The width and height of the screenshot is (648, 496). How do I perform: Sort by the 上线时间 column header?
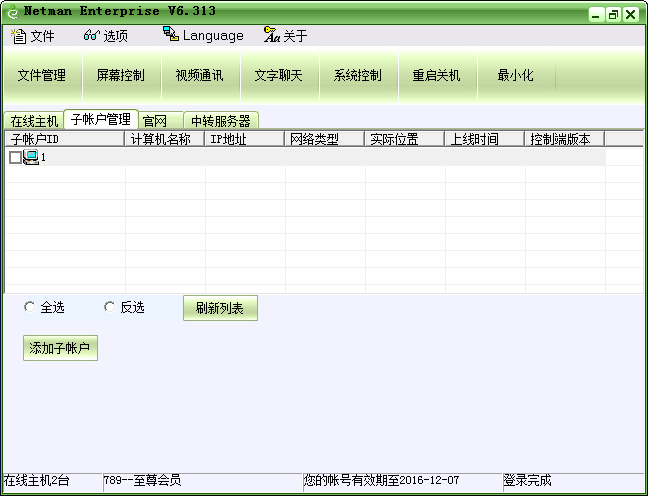[x=485, y=139]
